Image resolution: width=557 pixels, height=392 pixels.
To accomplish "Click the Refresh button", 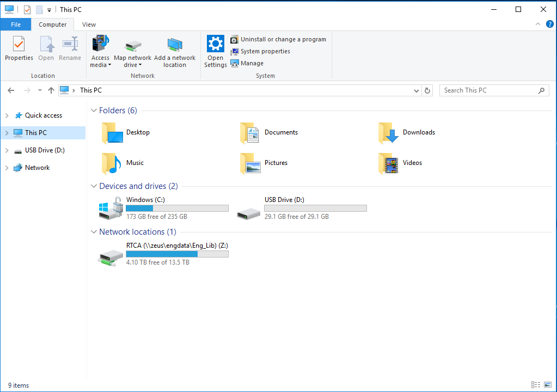I will pos(427,90).
